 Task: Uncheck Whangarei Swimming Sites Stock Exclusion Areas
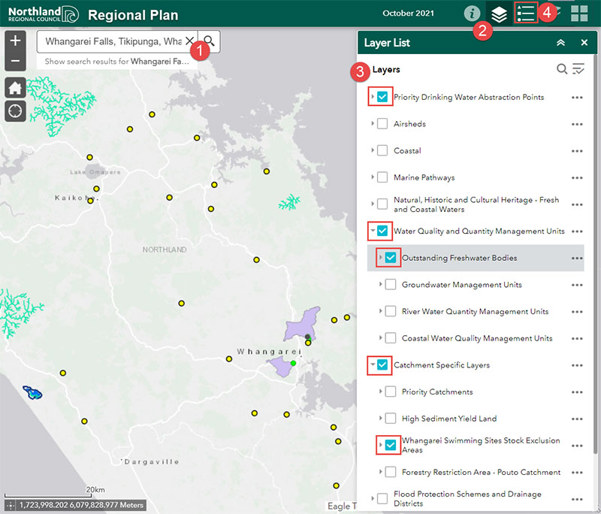coord(390,445)
